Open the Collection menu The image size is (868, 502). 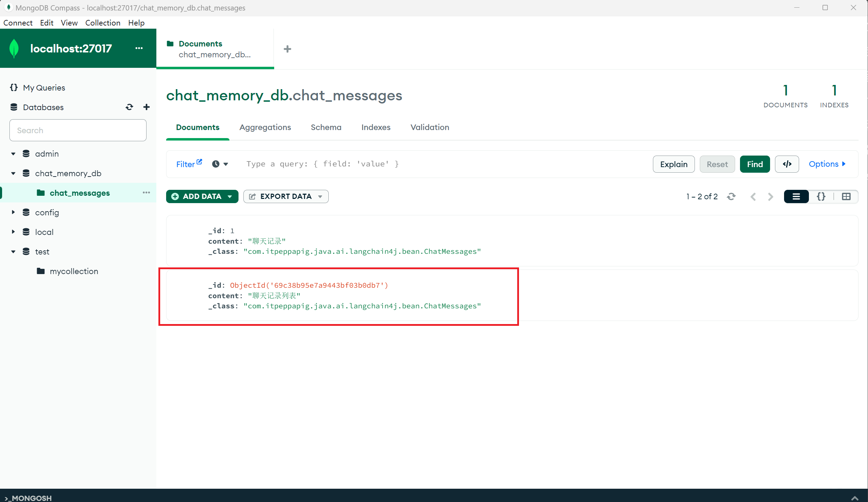click(x=102, y=23)
